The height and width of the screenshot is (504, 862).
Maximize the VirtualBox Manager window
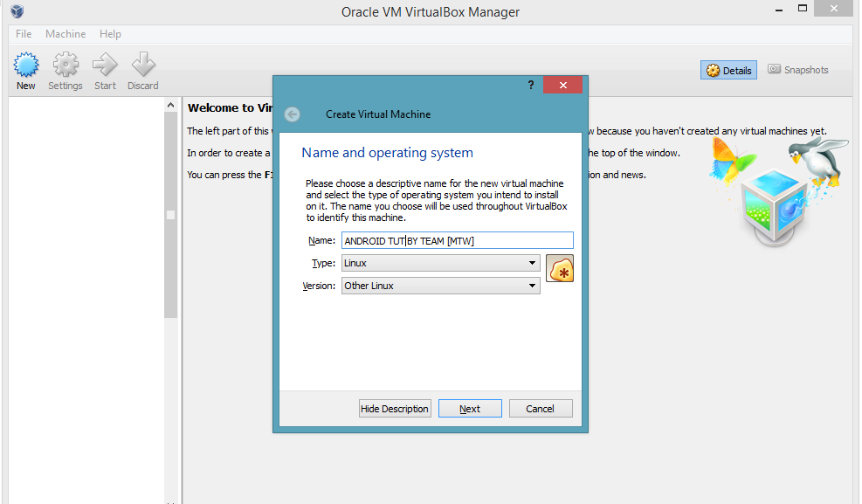(803, 9)
